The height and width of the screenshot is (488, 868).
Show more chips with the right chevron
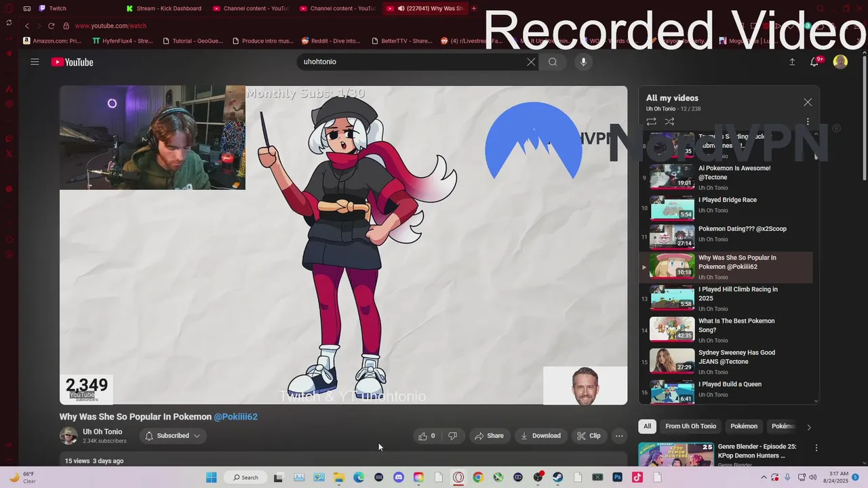tap(808, 427)
